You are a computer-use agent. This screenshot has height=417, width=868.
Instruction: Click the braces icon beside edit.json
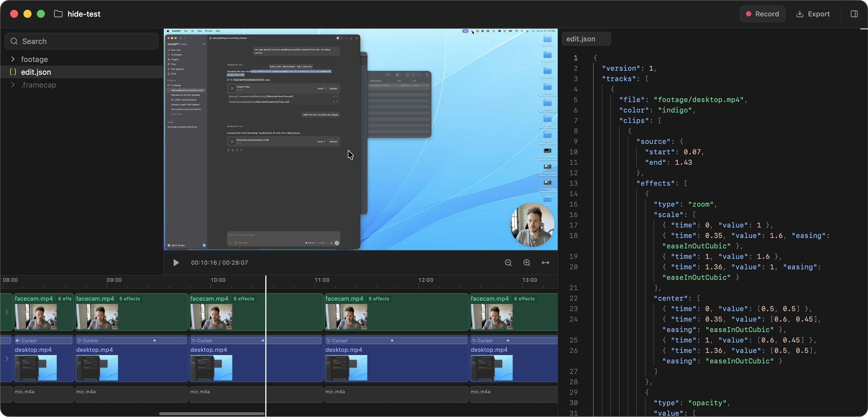pyautogui.click(x=13, y=72)
